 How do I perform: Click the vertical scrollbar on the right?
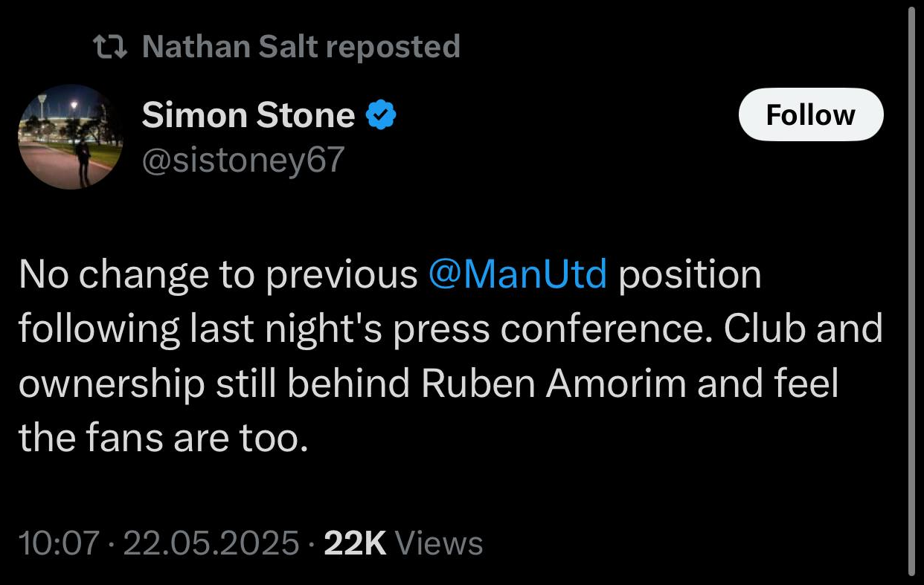pos(914,290)
